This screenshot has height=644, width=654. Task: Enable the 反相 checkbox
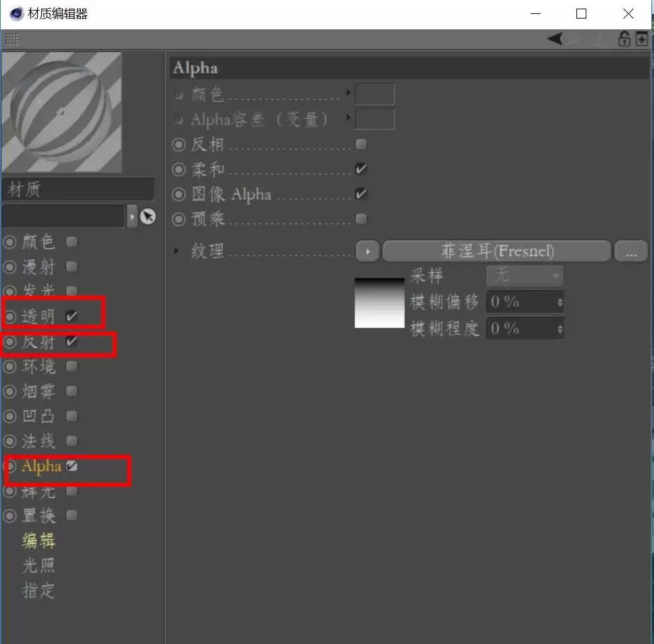(x=361, y=144)
